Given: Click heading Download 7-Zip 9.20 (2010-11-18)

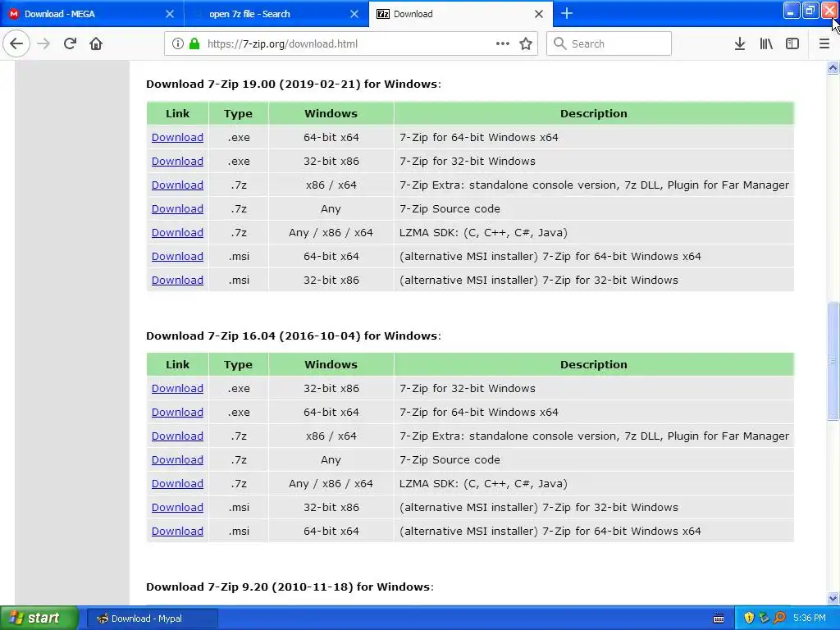Looking at the screenshot, I should point(290,587).
